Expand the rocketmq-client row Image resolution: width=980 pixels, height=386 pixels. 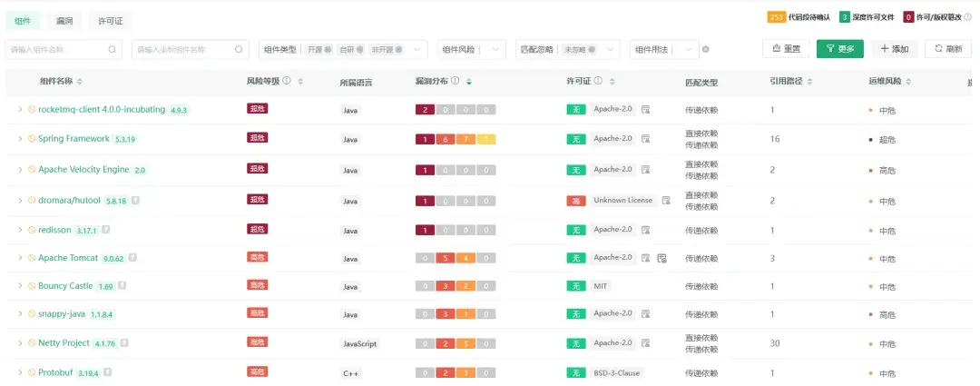point(20,110)
